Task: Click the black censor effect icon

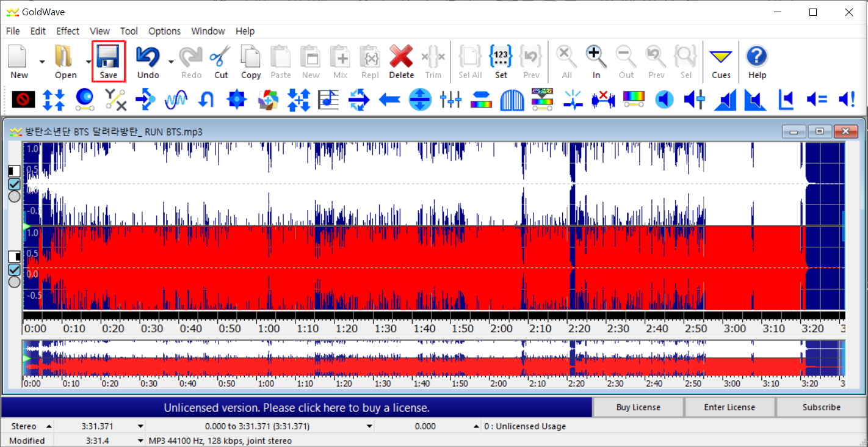Action: (23, 99)
